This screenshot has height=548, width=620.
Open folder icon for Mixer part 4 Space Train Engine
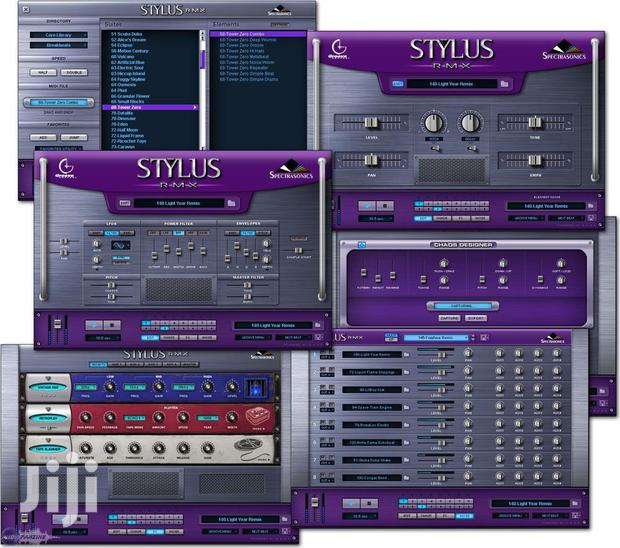click(406, 407)
